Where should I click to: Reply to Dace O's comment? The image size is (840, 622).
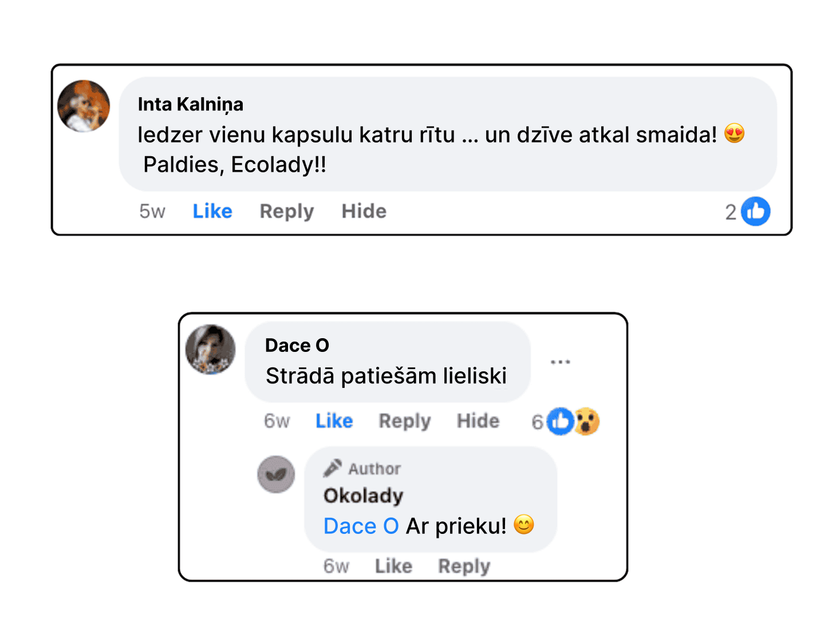pyautogui.click(x=404, y=421)
